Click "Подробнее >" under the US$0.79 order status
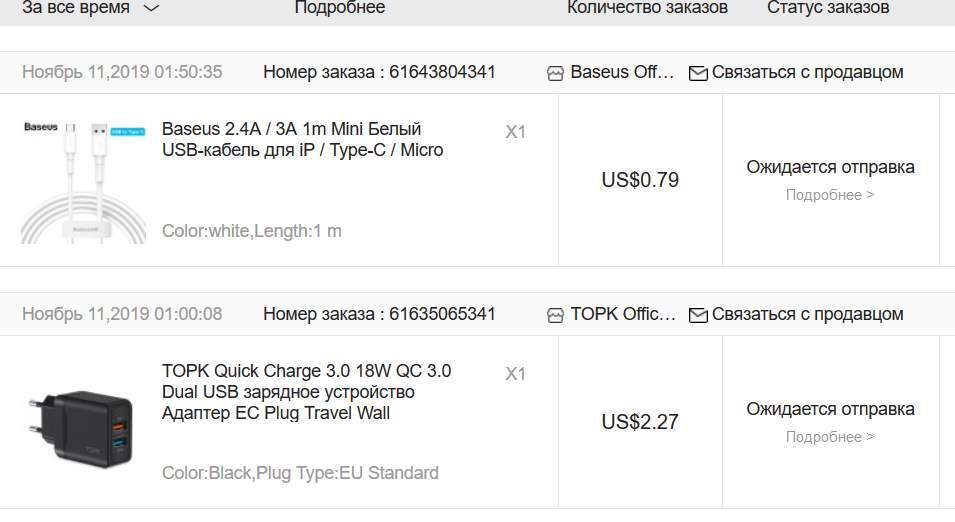955x522 pixels. coord(830,195)
